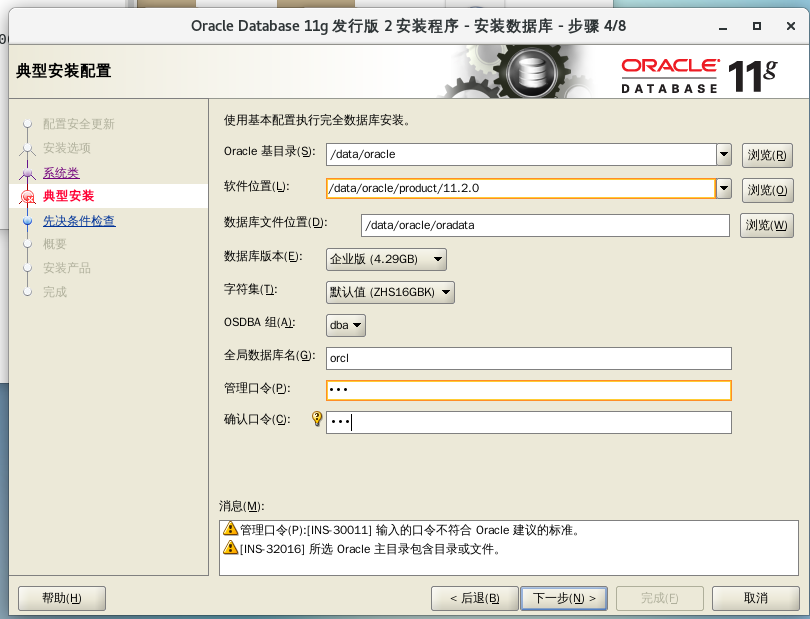Click the 全局数据库名(G) label
This screenshot has height=619, width=810.
269,355
